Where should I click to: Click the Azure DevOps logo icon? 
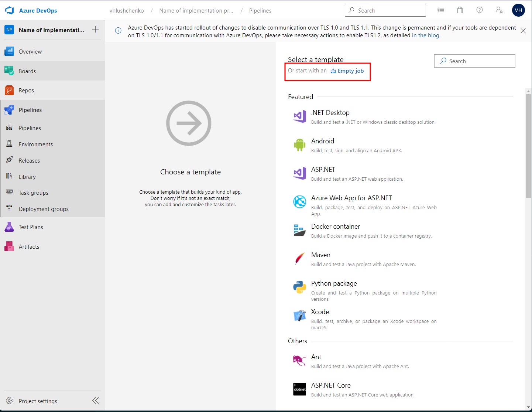pos(9,11)
